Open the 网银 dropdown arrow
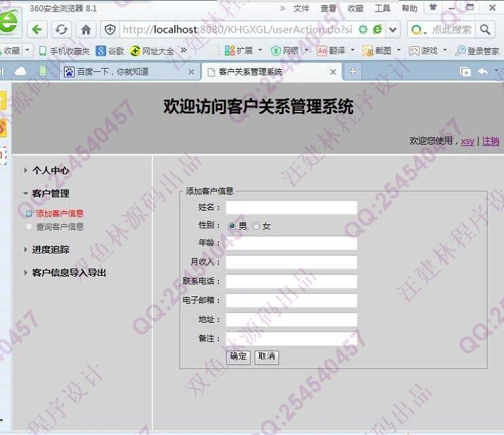This screenshot has width=504, height=435. (x=306, y=50)
